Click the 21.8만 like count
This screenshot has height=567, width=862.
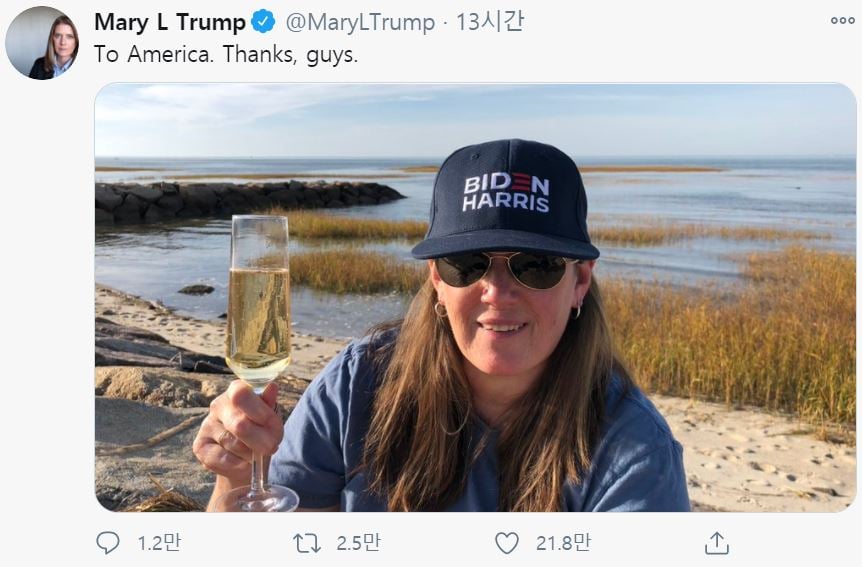point(563,543)
